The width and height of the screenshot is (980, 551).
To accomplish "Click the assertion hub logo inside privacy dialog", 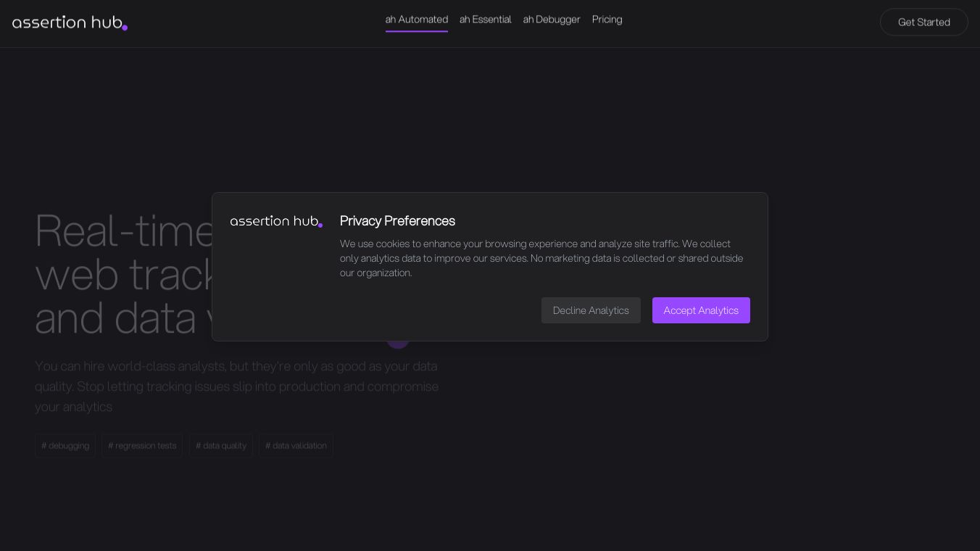I will coord(276,221).
